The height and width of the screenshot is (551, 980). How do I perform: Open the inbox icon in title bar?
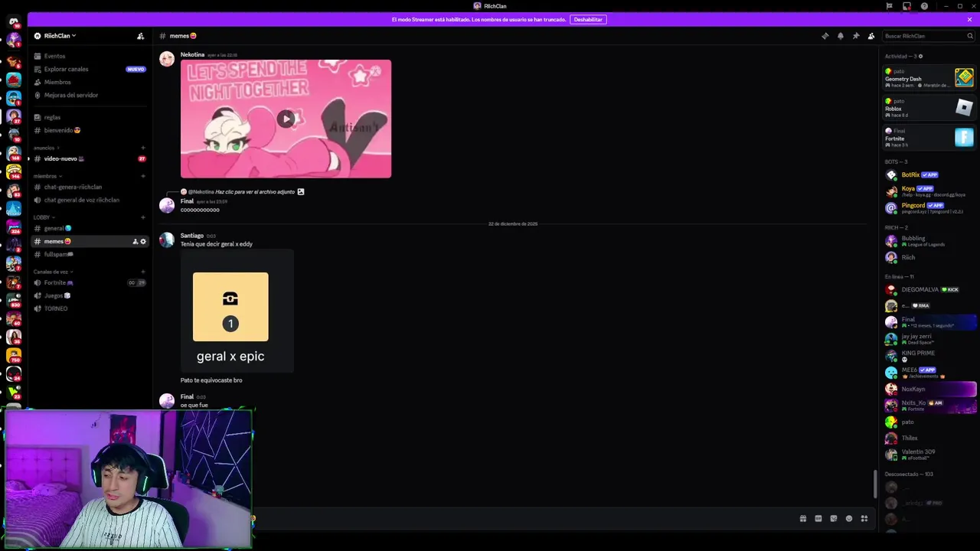tap(906, 6)
